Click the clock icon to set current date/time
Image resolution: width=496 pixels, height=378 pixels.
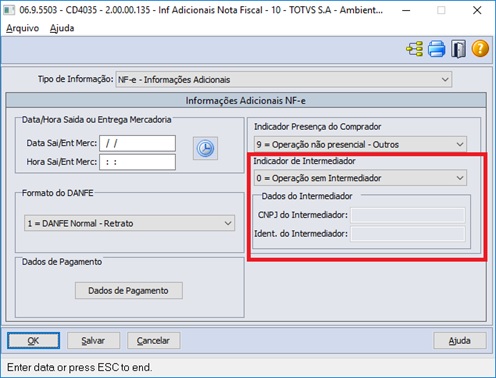(x=205, y=148)
